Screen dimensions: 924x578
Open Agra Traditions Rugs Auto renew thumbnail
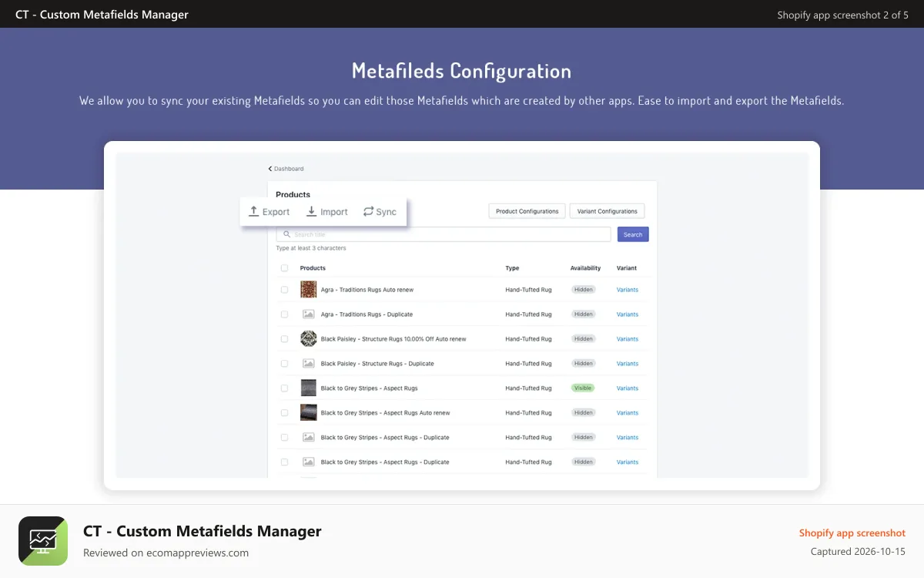tap(308, 290)
